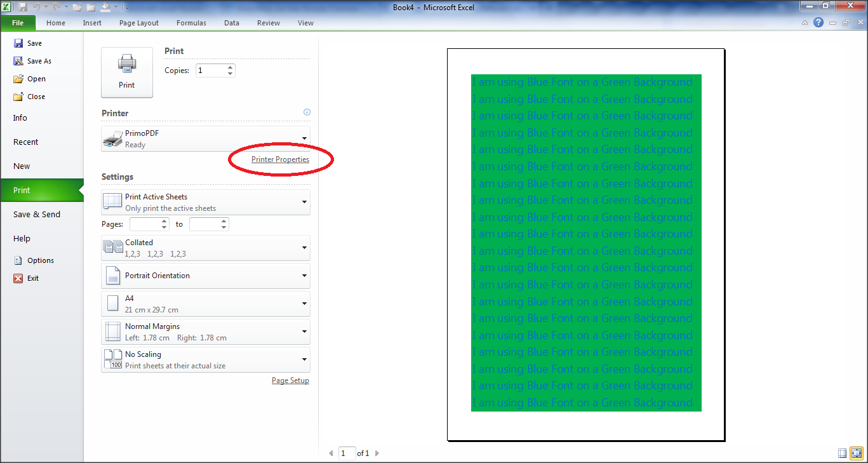The image size is (868, 463).
Task: Click the large Print button
Action: tap(127, 72)
